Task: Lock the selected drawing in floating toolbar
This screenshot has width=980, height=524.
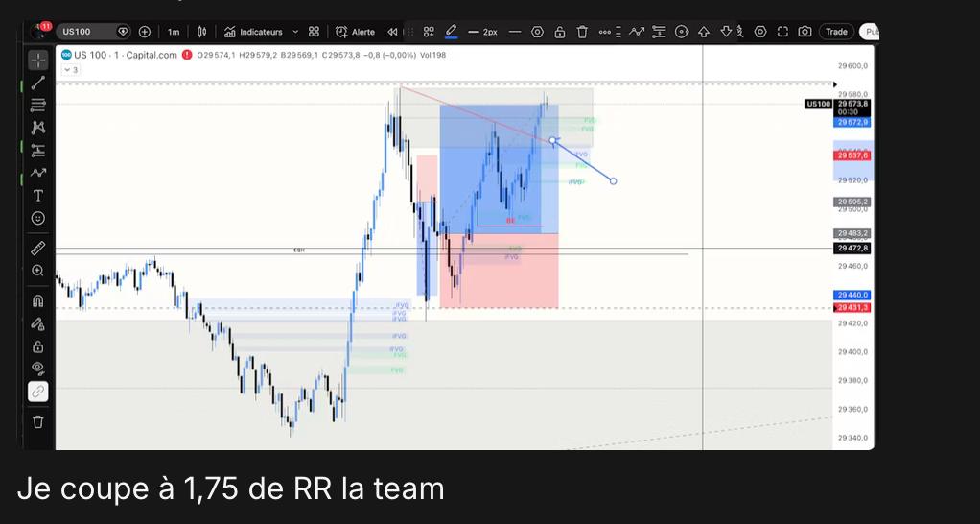Action: click(560, 32)
